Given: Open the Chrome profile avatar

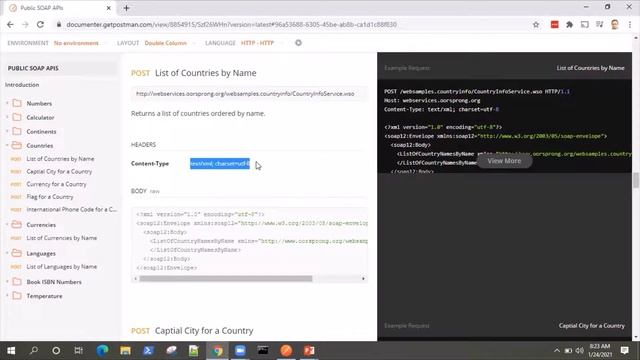Looking at the screenshot, I should 615,24.
